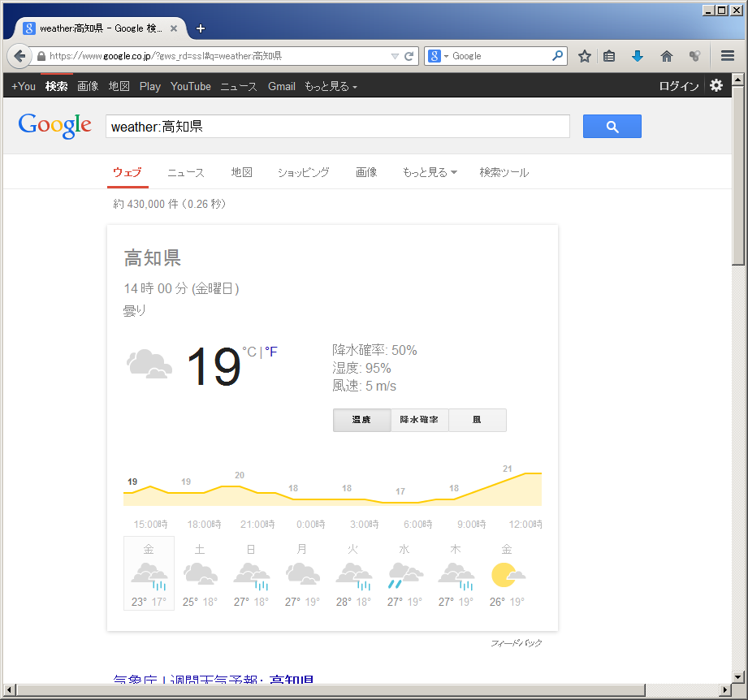Click the scroll up arrow

738,80
